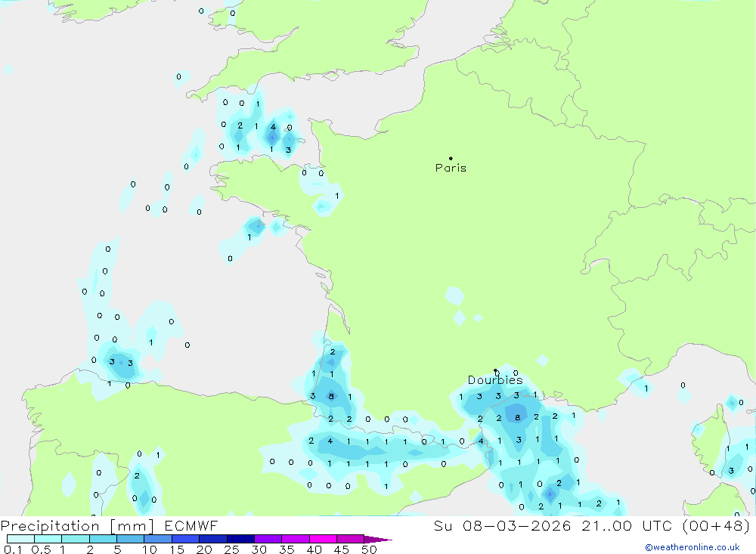Click the legend label '45'

pyautogui.click(x=342, y=549)
